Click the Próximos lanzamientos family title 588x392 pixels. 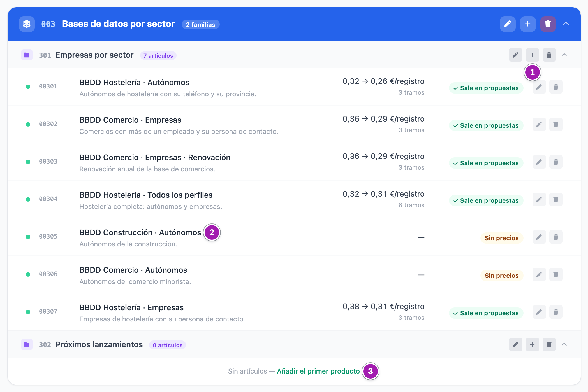[99, 345]
